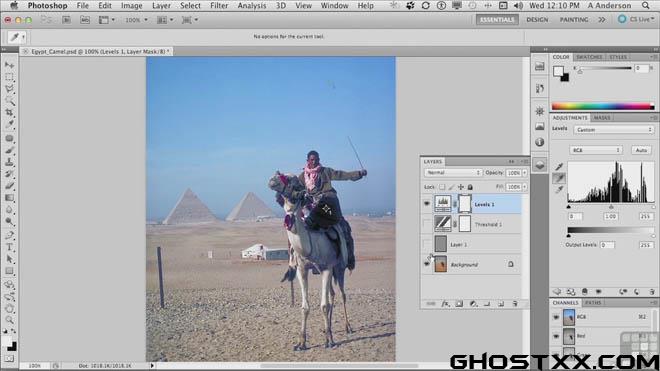Image resolution: width=660 pixels, height=371 pixels.
Task: Switch to the Masks tab
Action: coord(602,118)
